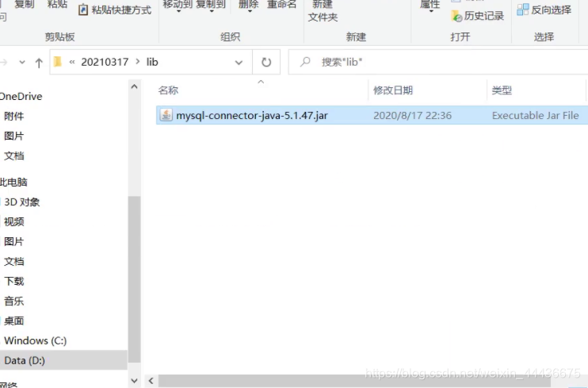The height and width of the screenshot is (388, 588).
Task: Open 视频 (Videos) folder
Action: coord(14,222)
